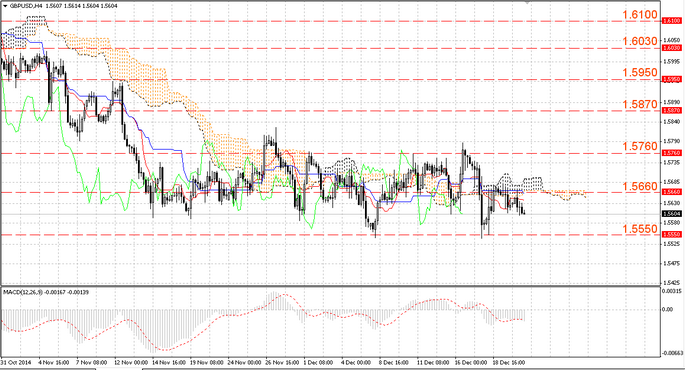
Task: Click the 18 Dec 16:00 time axis label
Action: [x=508, y=363]
